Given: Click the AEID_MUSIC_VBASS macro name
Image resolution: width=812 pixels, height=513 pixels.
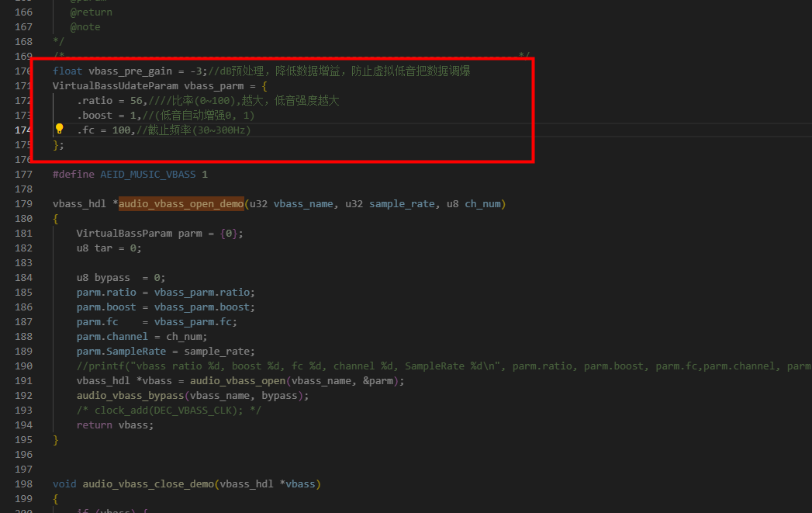Looking at the screenshot, I should [x=148, y=174].
